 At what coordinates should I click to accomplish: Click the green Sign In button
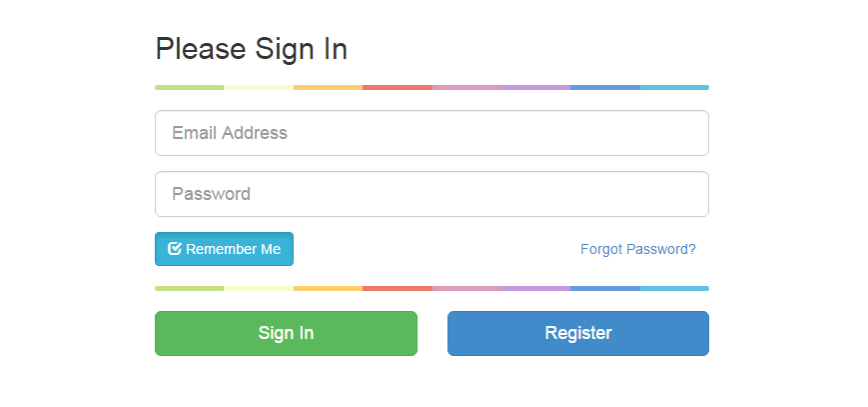click(x=287, y=333)
